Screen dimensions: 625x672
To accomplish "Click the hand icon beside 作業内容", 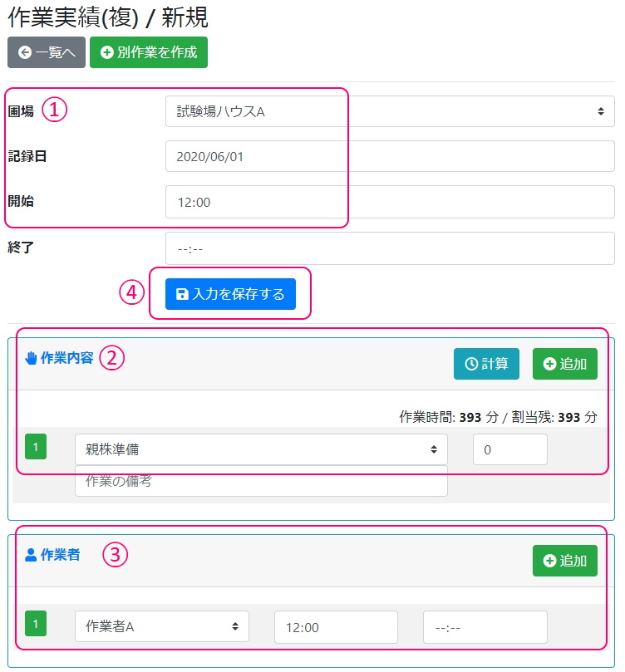I will point(31,358).
